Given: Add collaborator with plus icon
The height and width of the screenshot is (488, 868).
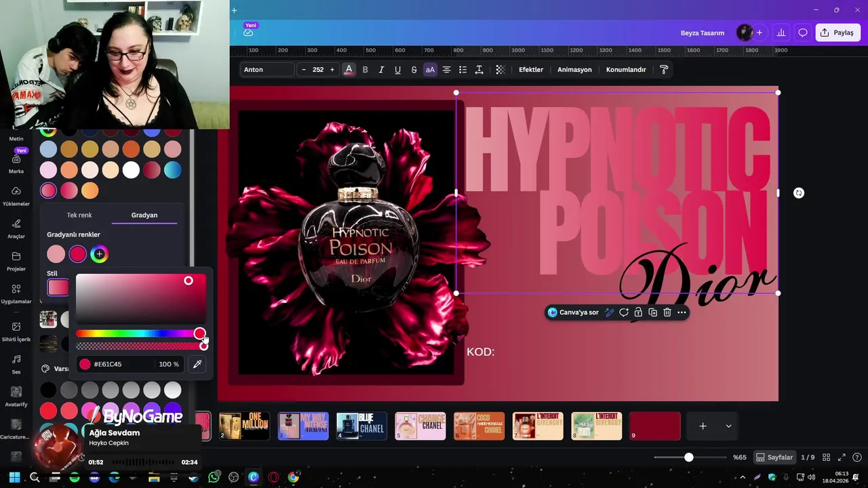Looking at the screenshot, I should 759,33.
